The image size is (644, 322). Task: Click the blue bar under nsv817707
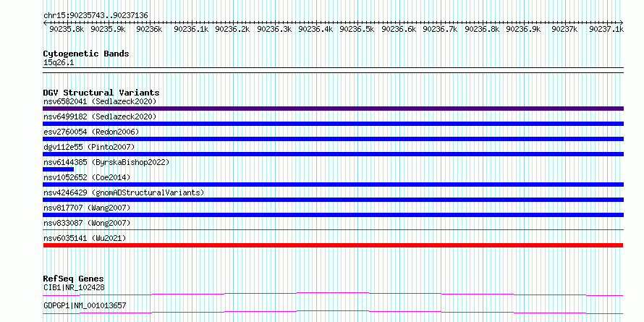coord(333,215)
